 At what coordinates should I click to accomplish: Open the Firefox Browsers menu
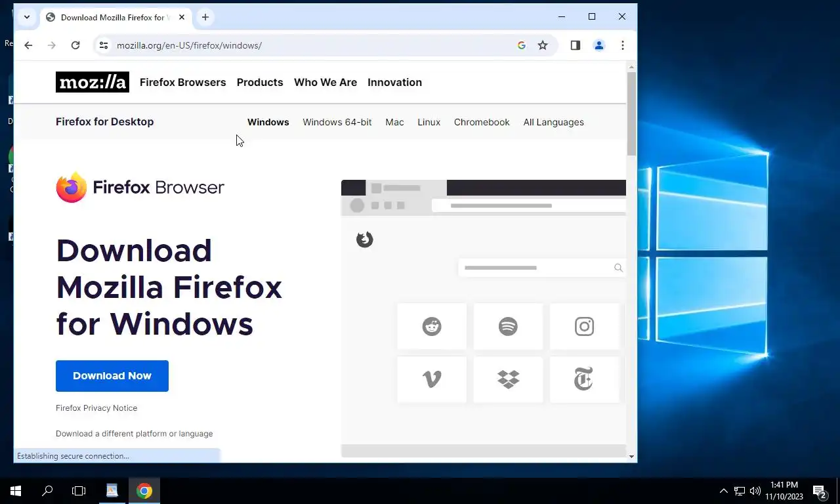click(182, 82)
